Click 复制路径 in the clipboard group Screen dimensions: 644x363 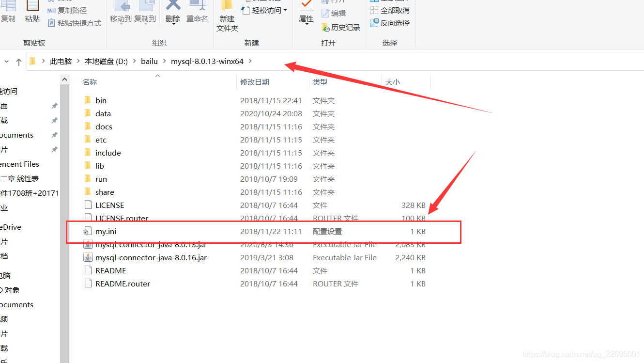[67, 10]
